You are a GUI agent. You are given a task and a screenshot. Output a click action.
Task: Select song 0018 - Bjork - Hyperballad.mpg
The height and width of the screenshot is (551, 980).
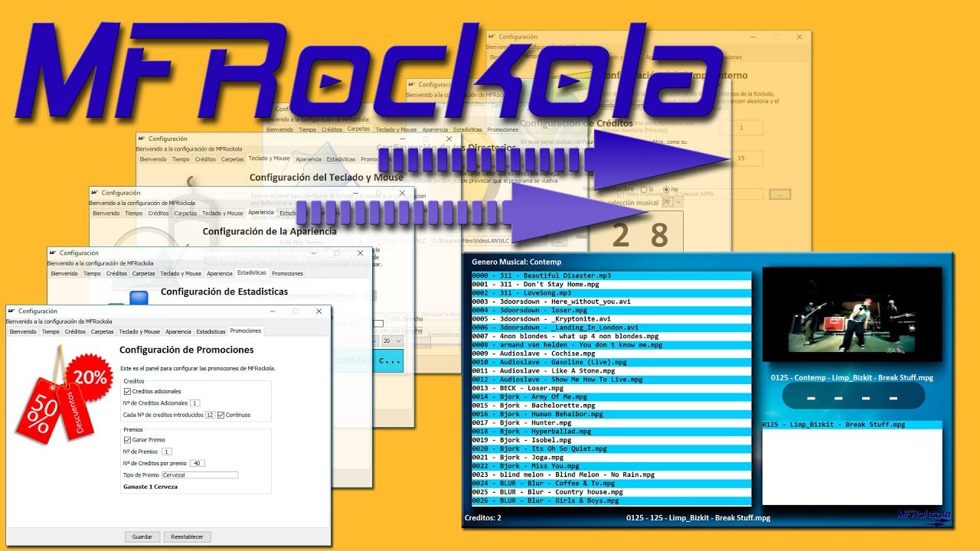click(612, 432)
